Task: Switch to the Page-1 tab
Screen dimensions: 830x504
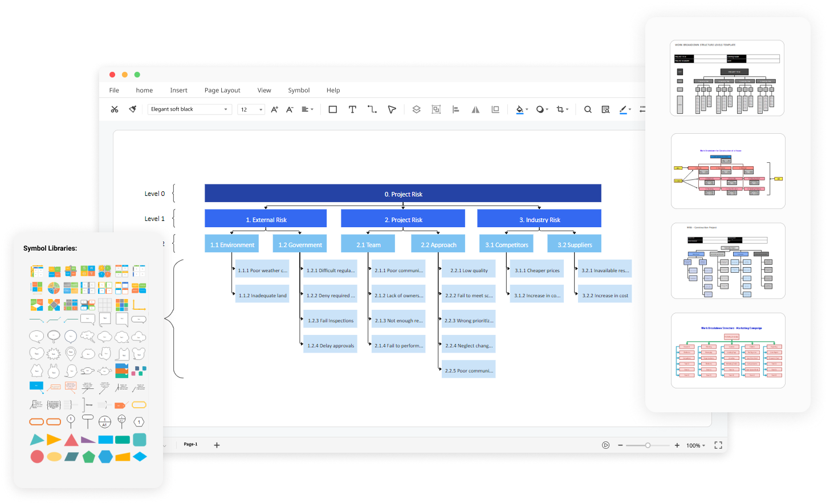Action: (190, 444)
